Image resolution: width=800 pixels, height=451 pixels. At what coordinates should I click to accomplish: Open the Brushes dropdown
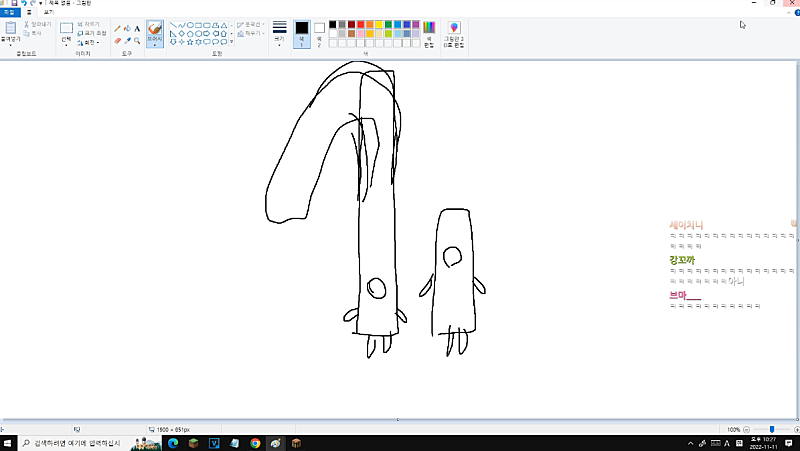click(x=155, y=44)
